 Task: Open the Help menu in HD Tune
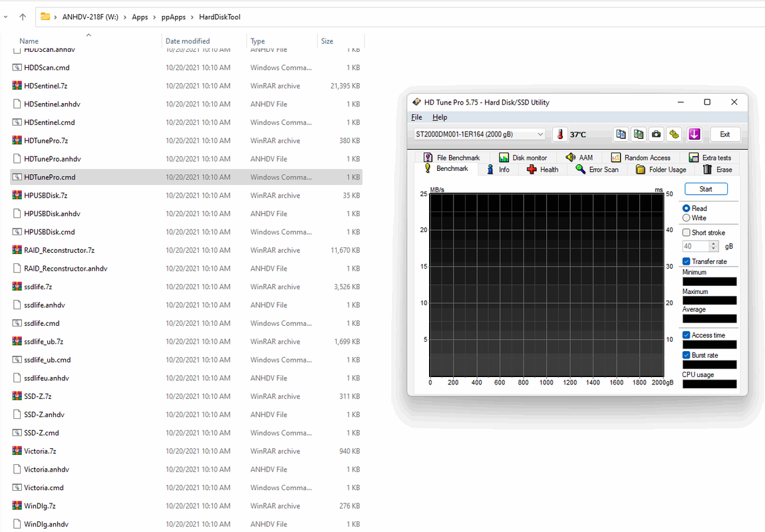(440, 117)
